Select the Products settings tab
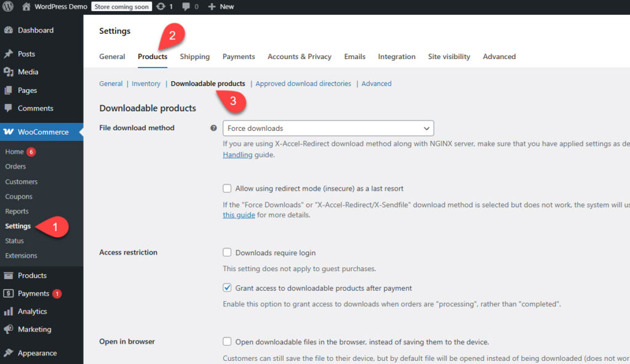Screen dimensions: 630x364 (x=153, y=57)
